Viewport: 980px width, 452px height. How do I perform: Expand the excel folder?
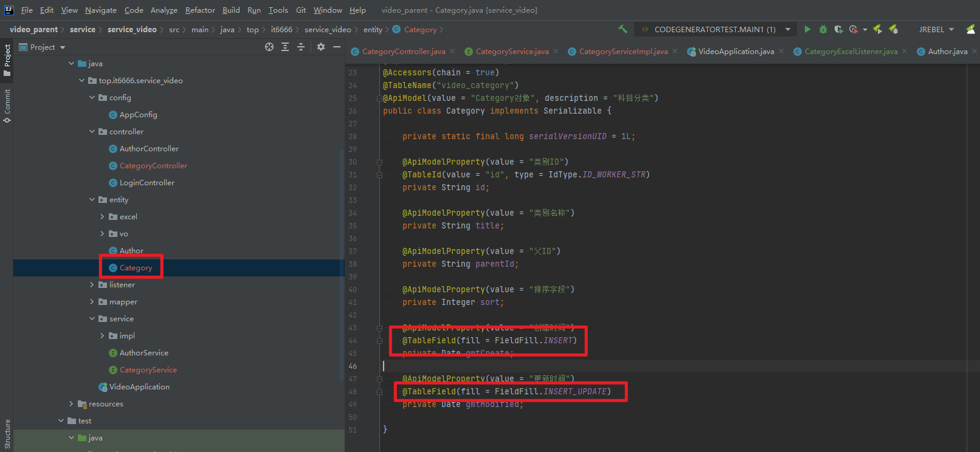pos(102,216)
